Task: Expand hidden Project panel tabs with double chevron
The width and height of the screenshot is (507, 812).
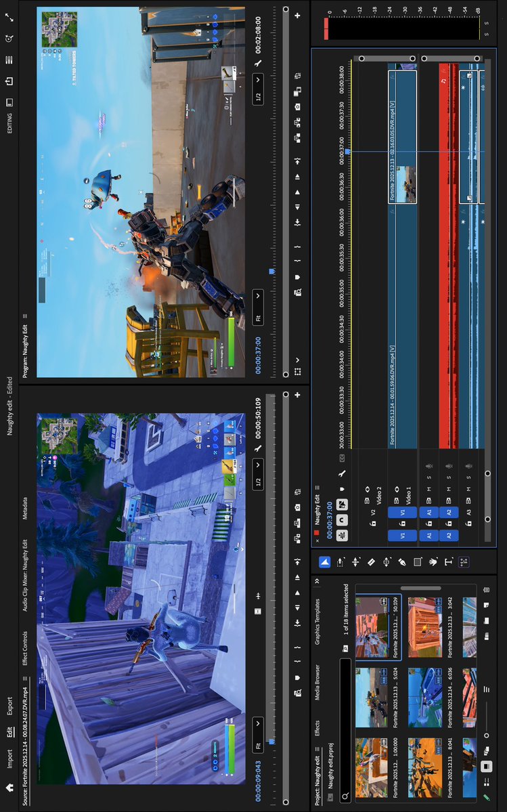Action: point(317,581)
